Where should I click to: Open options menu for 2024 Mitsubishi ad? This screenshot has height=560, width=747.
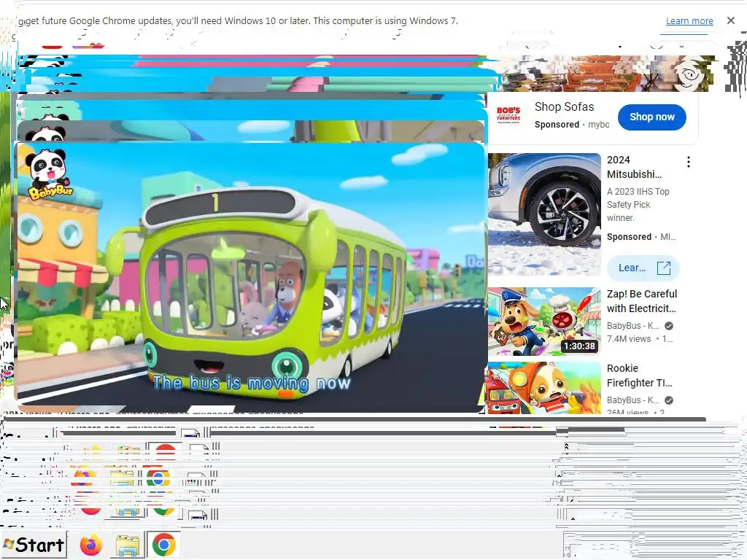point(689,162)
